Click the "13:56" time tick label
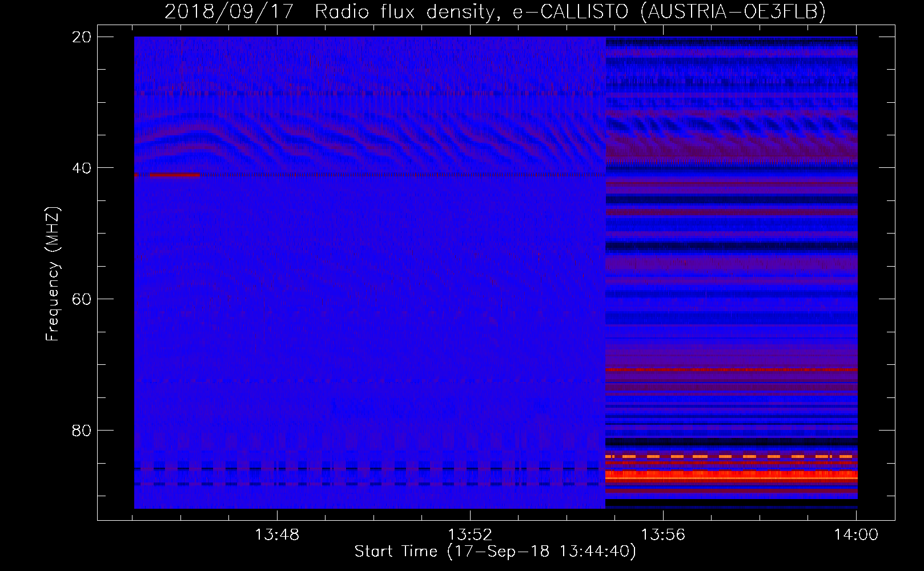Viewport: 924px width, 571px height. [x=663, y=535]
